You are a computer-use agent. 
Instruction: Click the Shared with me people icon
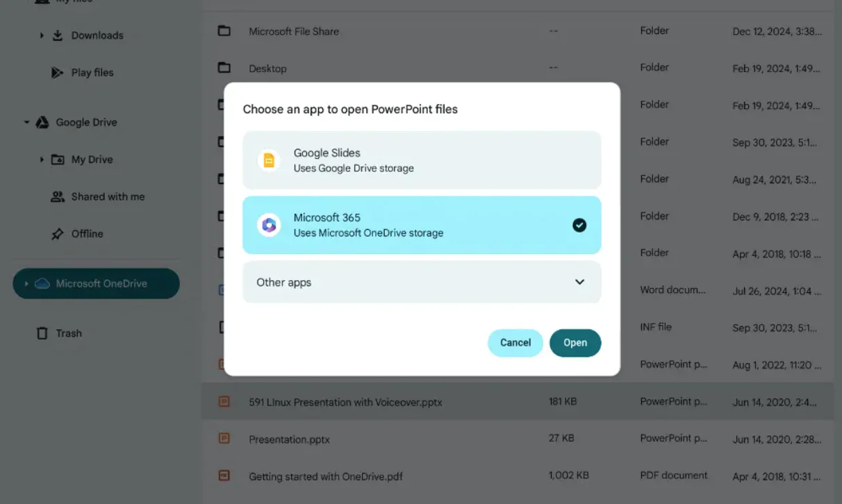(x=58, y=196)
